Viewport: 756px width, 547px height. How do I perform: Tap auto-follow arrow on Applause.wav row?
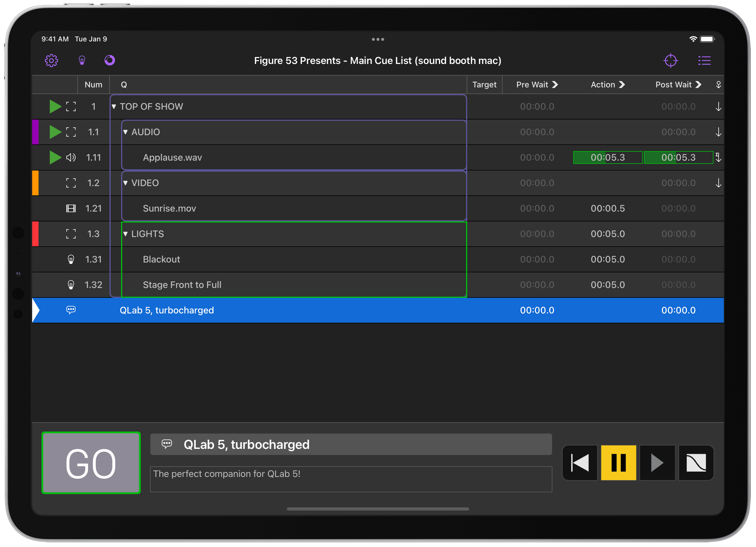coord(718,157)
